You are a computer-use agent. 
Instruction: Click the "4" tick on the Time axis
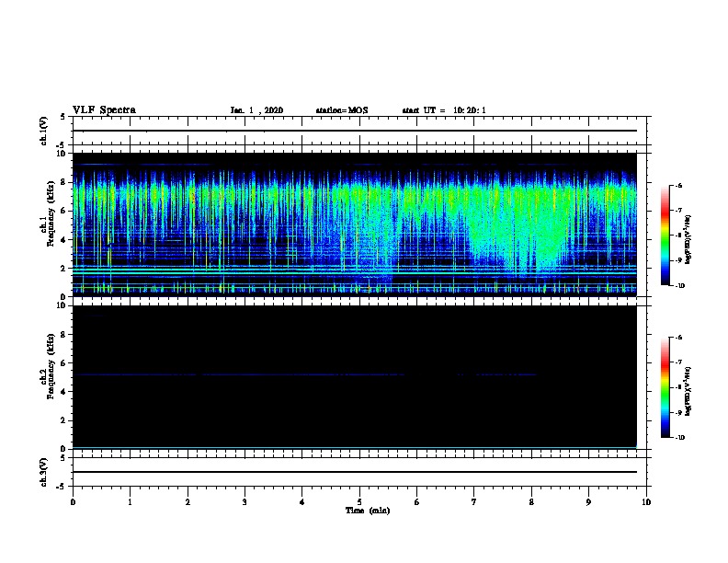(302, 501)
